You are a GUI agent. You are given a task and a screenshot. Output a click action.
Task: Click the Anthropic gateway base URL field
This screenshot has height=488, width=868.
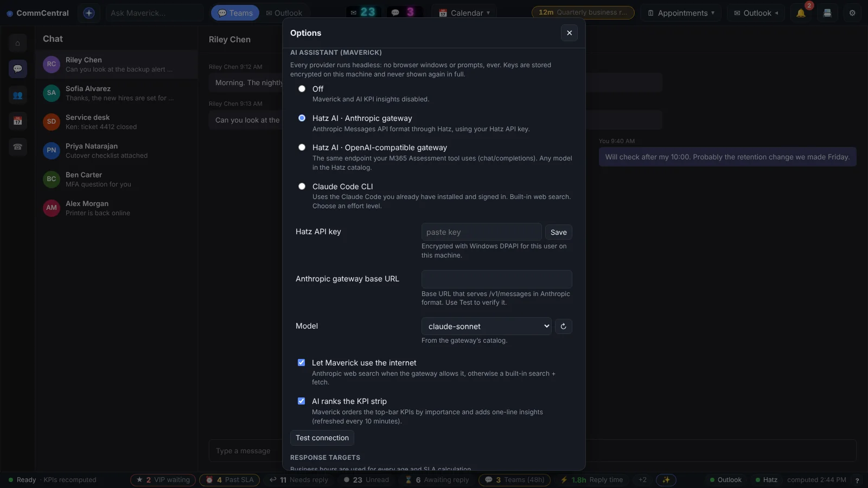[x=496, y=279]
